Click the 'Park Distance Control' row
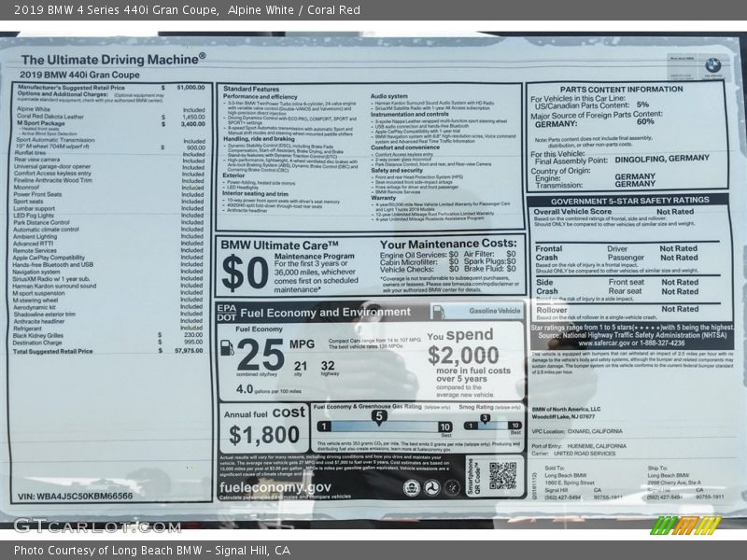 (108, 222)
